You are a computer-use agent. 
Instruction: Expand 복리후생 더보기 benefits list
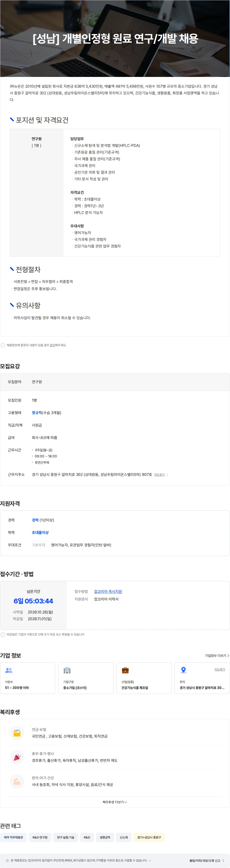(x=115, y=802)
